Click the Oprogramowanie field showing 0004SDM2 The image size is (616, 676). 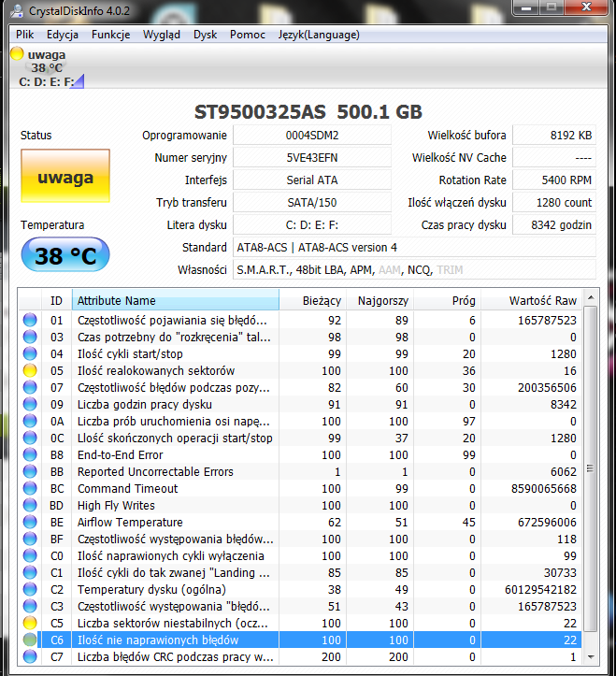tap(312, 135)
